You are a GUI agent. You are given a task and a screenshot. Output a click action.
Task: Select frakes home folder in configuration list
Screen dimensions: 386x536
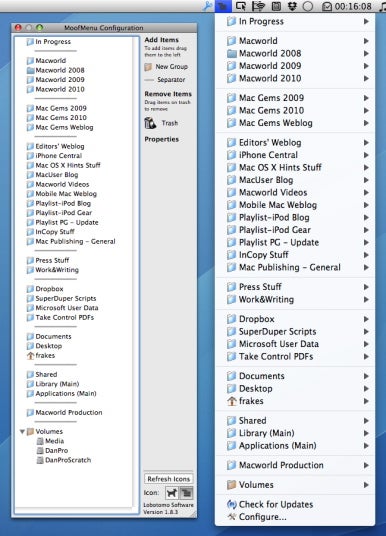[41, 356]
